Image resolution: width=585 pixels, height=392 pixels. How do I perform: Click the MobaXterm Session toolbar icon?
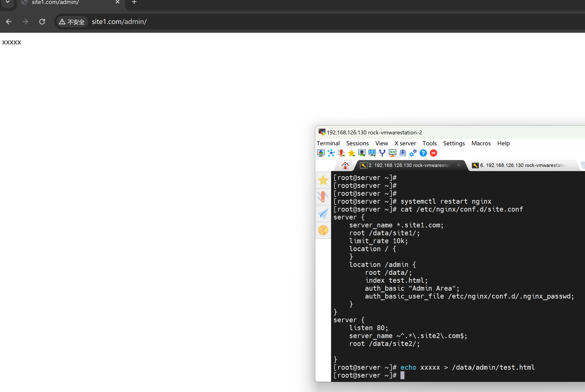point(321,153)
